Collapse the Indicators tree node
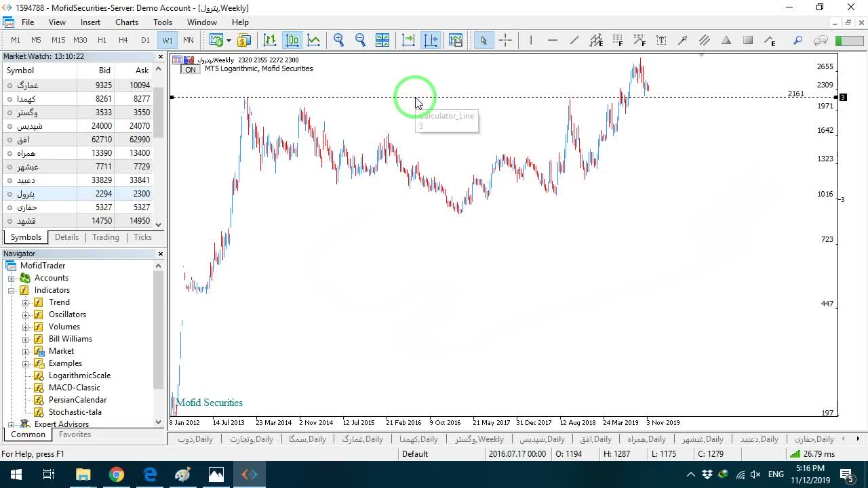This screenshot has height=488, width=868. (x=12, y=290)
